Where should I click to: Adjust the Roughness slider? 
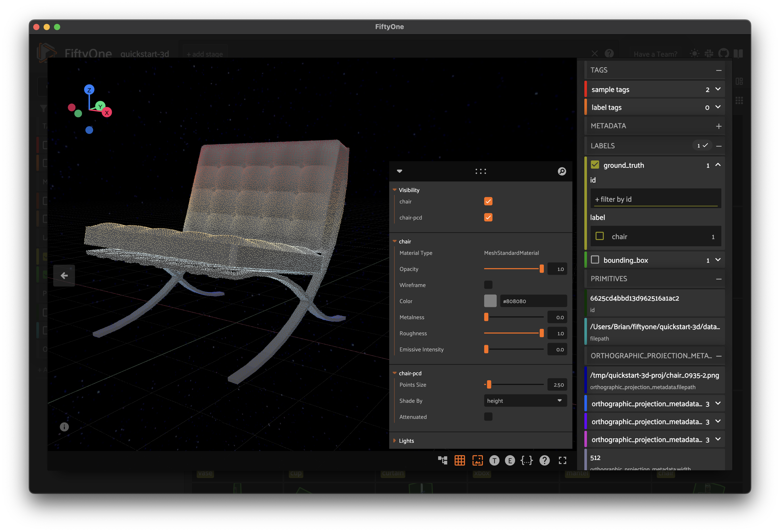click(514, 333)
